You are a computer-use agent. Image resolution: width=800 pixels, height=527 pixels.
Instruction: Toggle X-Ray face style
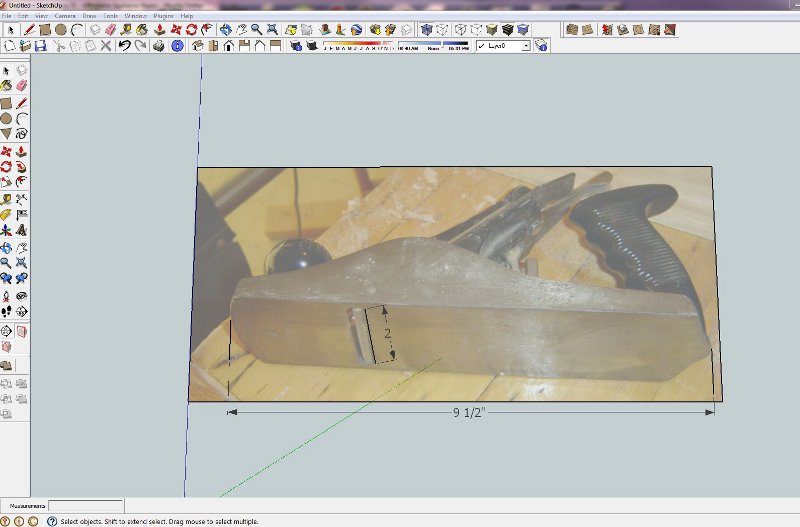[x=427, y=30]
